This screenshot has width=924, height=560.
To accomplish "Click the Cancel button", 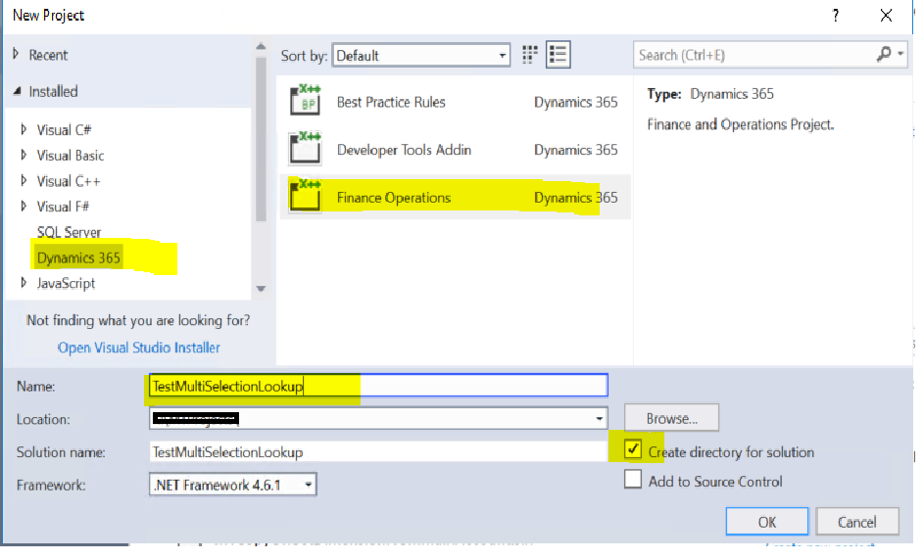I will click(857, 522).
